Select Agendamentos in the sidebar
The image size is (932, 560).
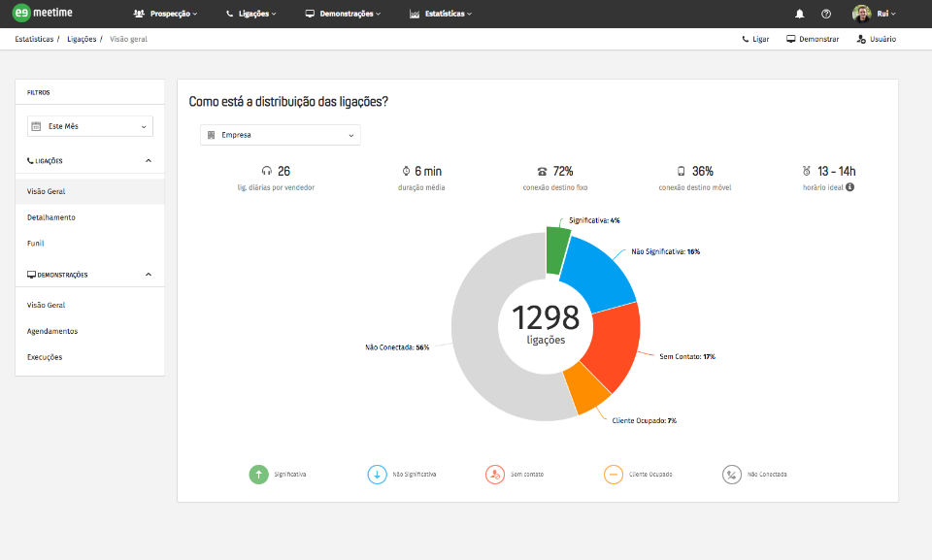coord(52,331)
